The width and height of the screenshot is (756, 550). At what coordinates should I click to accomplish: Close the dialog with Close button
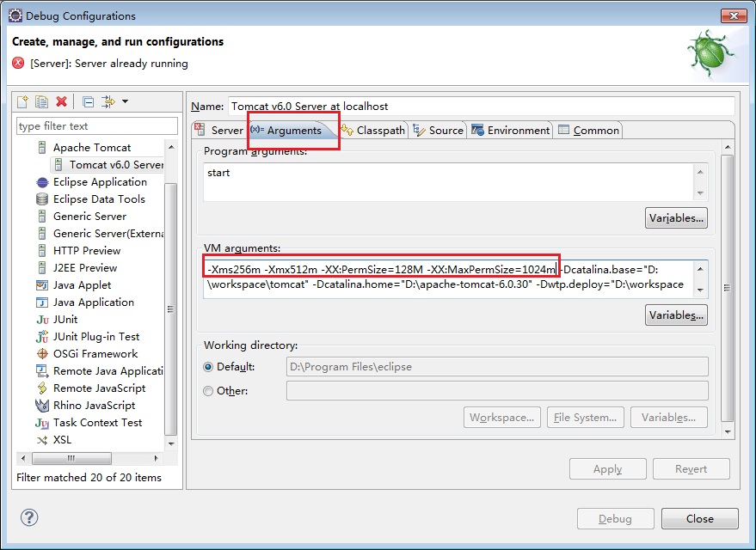pos(699,519)
